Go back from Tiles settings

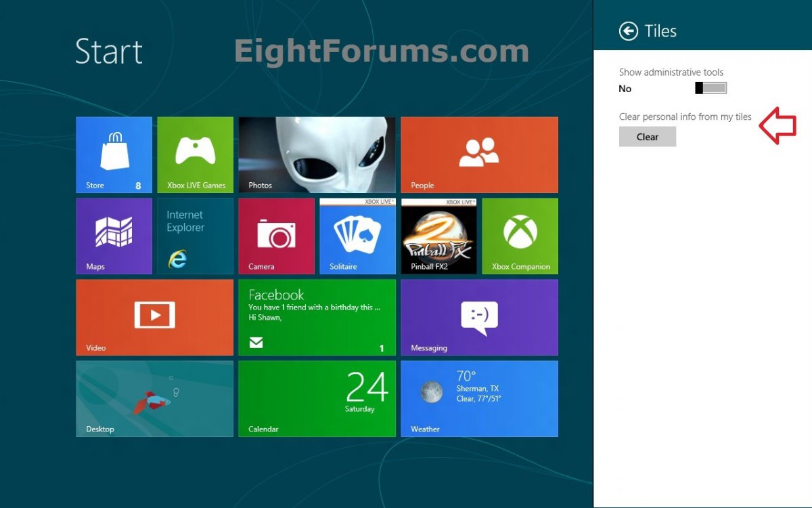point(629,31)
